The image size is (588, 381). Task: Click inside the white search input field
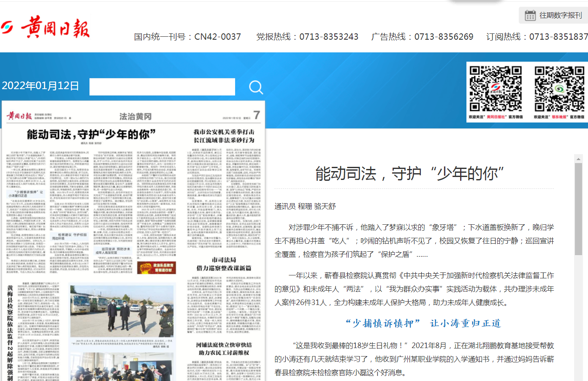click(162, 87)
